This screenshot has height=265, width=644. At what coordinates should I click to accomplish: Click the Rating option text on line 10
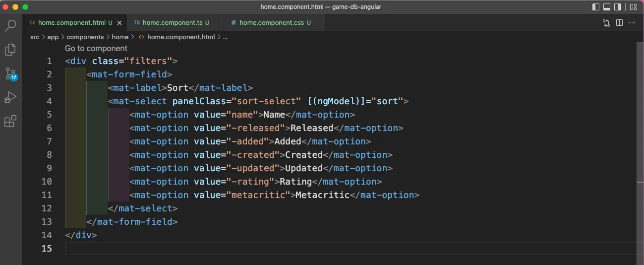click(295, 182)
